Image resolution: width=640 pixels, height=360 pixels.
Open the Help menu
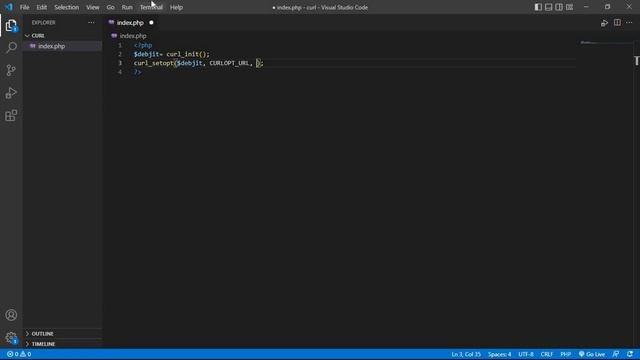[x=176, y=7]
